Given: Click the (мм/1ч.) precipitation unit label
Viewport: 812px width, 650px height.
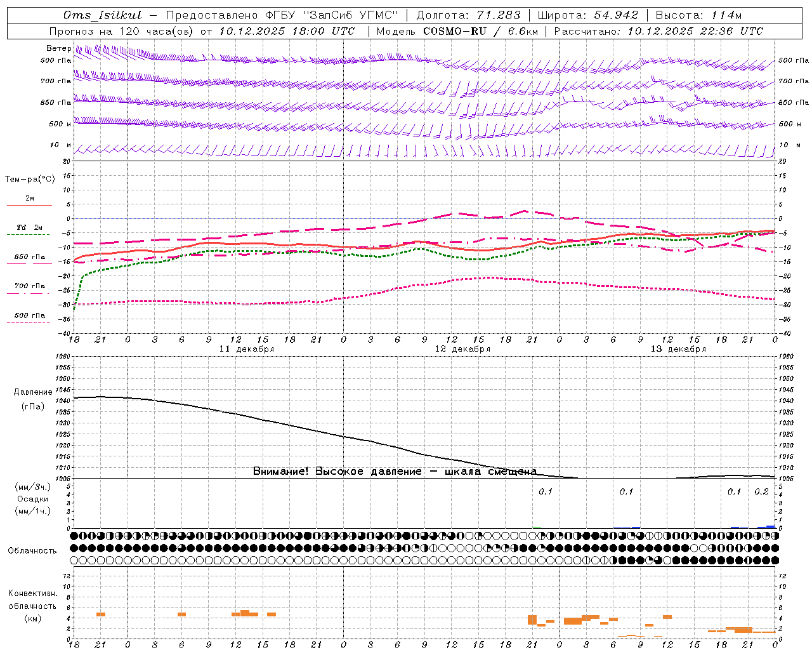Looking at the screenshot, I should tap(33, 511).
